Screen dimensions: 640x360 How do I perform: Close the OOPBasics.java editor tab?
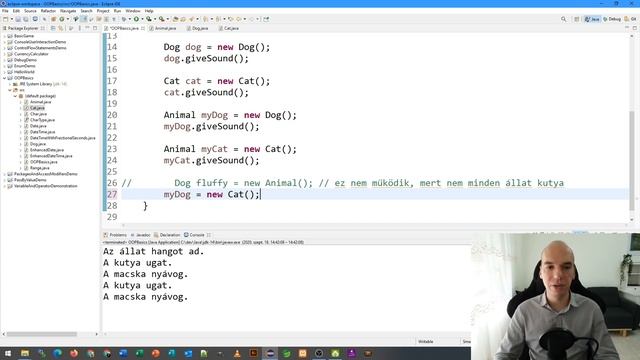pyautogui.click(x=143, y=28)
